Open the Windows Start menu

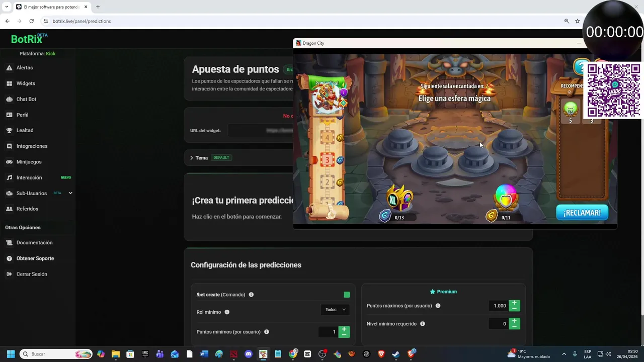click(x=11, y=354)
